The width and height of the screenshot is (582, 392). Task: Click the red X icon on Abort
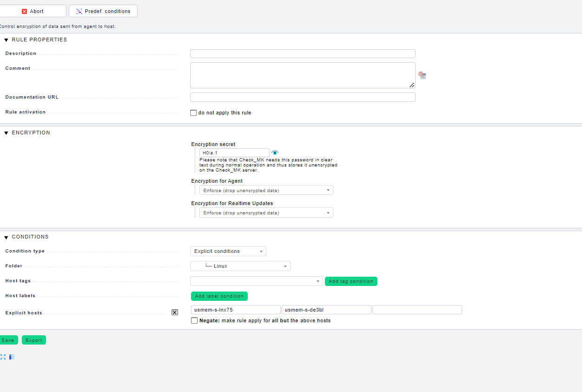click(25, 11)
